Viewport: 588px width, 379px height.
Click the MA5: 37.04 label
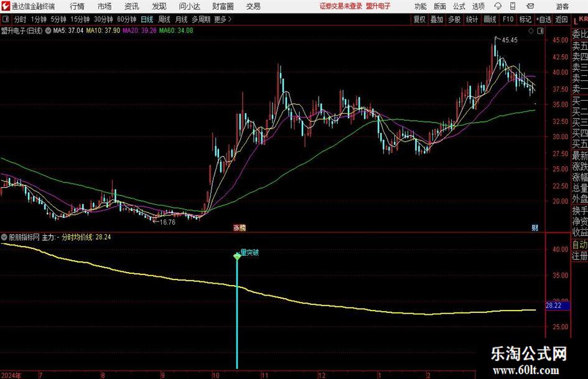click(68, 30)
